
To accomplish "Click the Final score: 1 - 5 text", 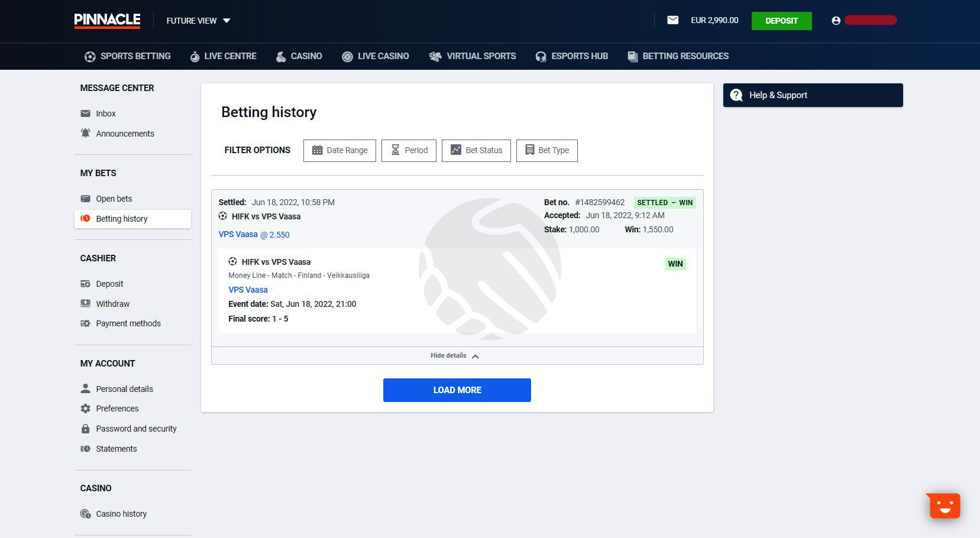I will 258,319.
